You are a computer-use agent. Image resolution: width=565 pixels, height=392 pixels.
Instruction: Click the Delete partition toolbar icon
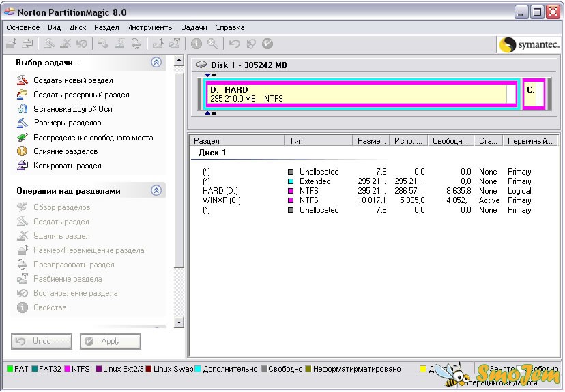point(66,44)
